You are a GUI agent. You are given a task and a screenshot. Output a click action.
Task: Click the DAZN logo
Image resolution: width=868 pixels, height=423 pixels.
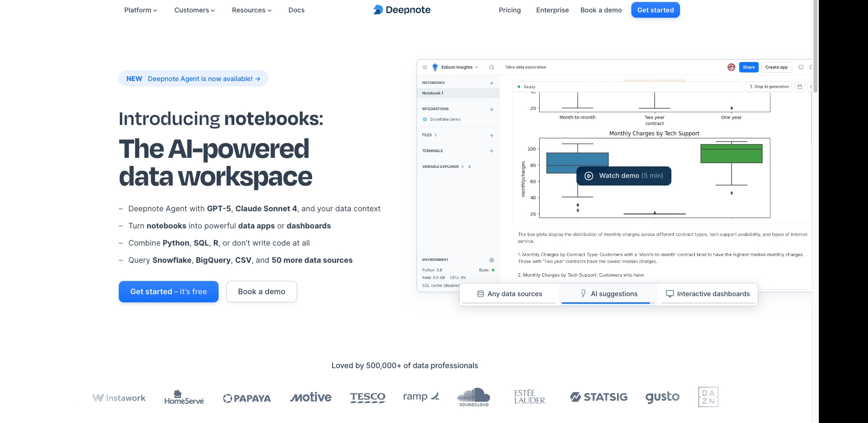(x=708, y=397)
